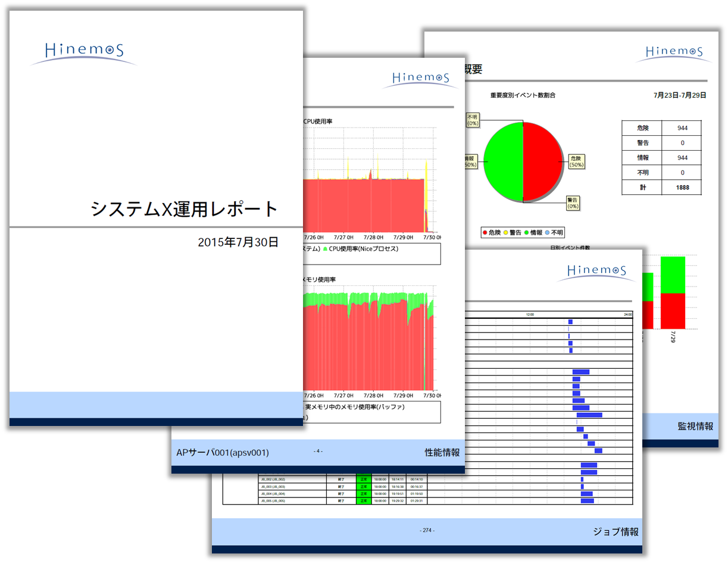Select the JB_003 (JB_003) job row name
The width and height of the screenshot is (728, 563).
273,486
